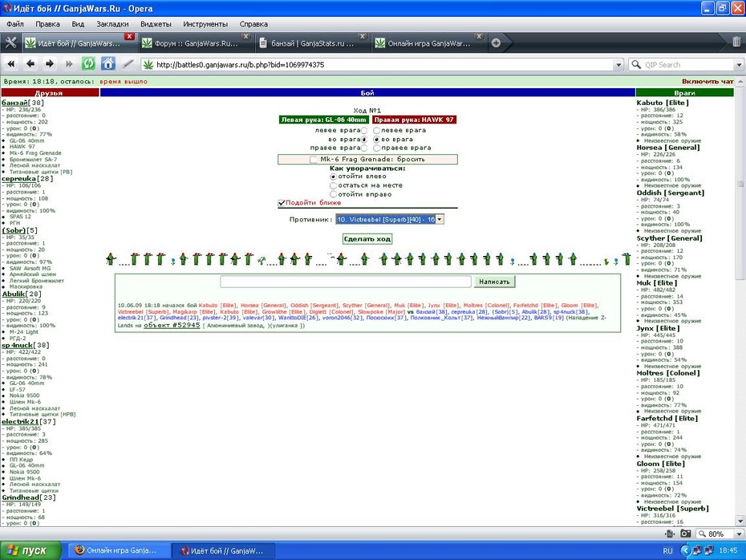Go back with the Back arrow

click(x=30, y=63)
